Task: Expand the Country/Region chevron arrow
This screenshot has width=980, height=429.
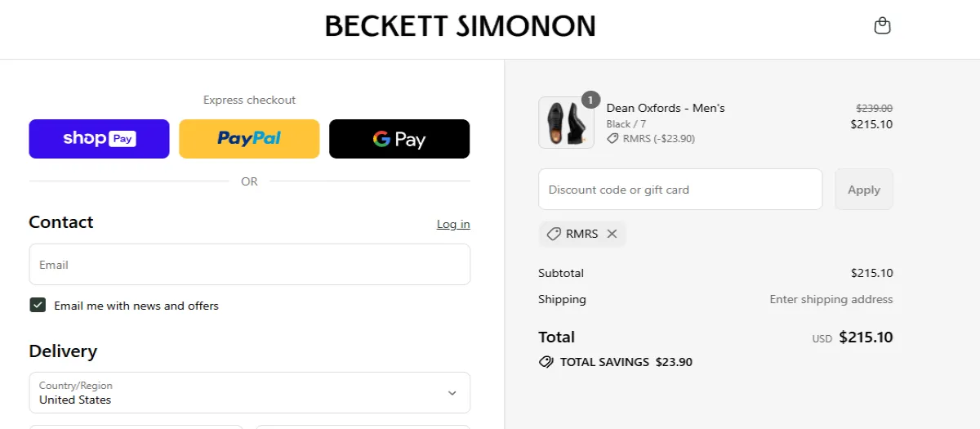Action: click(452, 393)
